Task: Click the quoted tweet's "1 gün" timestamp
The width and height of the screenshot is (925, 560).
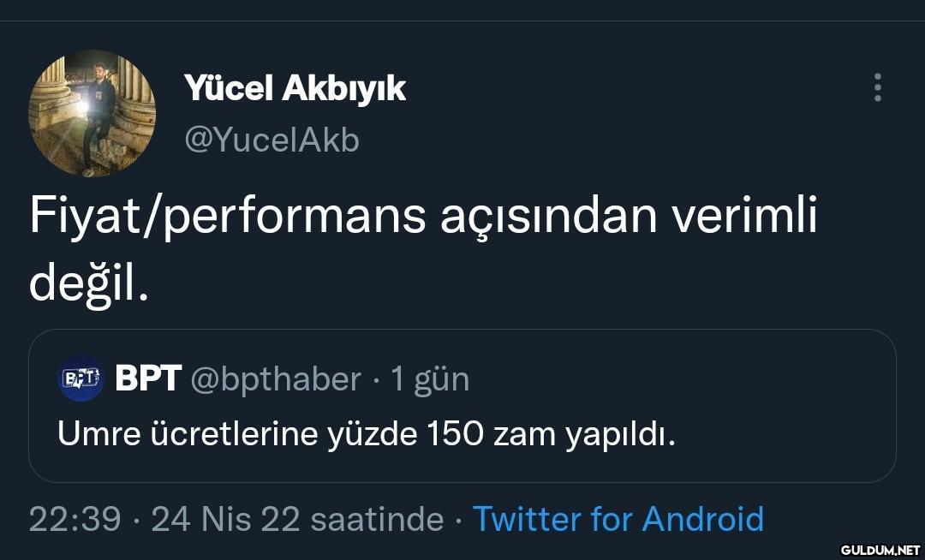Action: pyautogui.click(x=430, y=378)
